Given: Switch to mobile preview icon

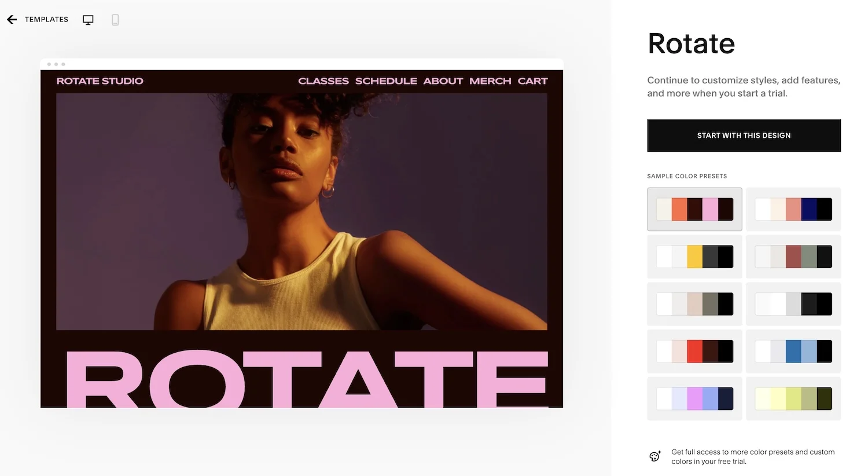Looking at the screenshot, I should point(115,20).
